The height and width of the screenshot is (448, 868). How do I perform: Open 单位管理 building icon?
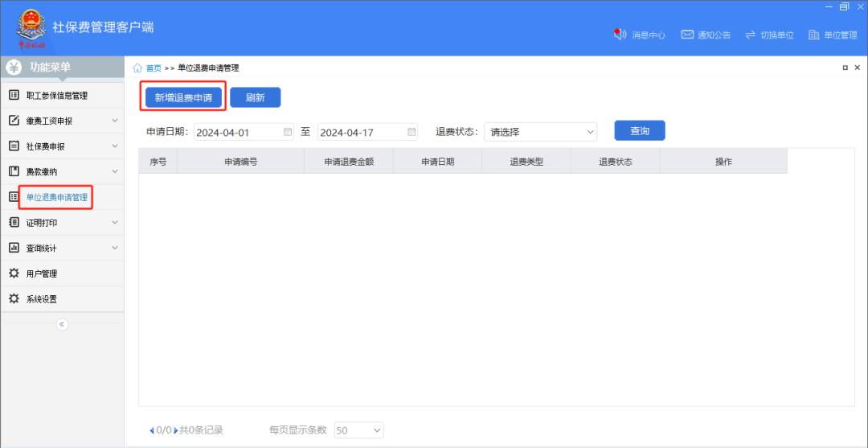click(813, 35)
